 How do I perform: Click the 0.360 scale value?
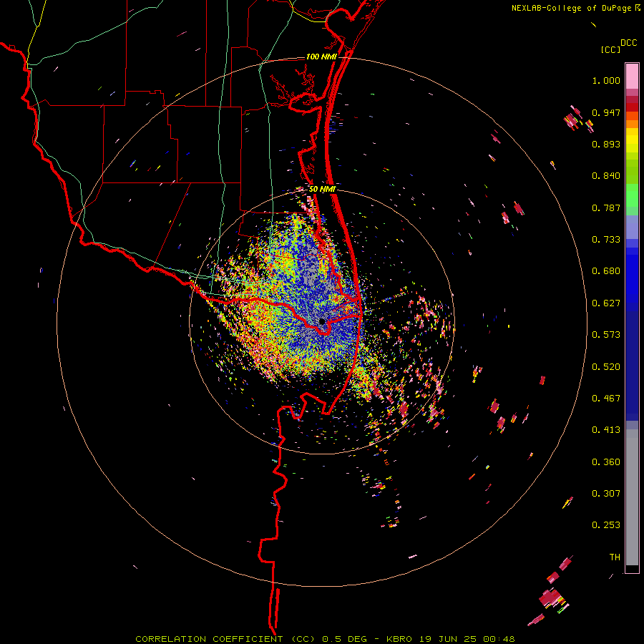click(606, 462)
